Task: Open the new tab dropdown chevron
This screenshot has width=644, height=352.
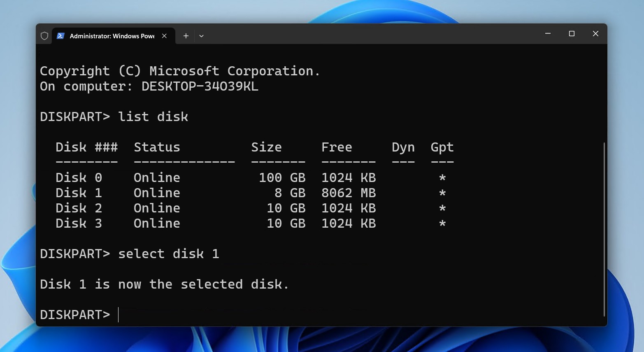Action: (201, 36)
